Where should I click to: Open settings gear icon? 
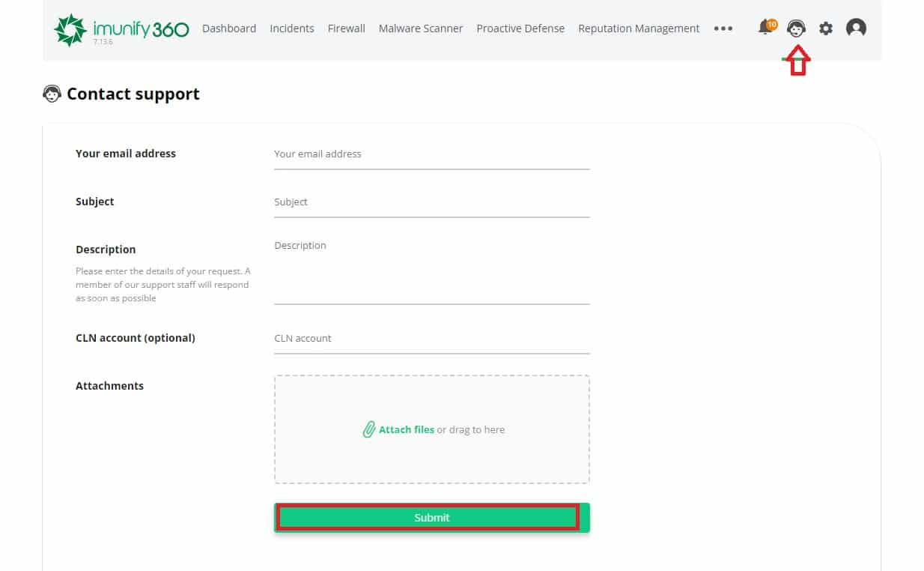click(x=825, y=28)
